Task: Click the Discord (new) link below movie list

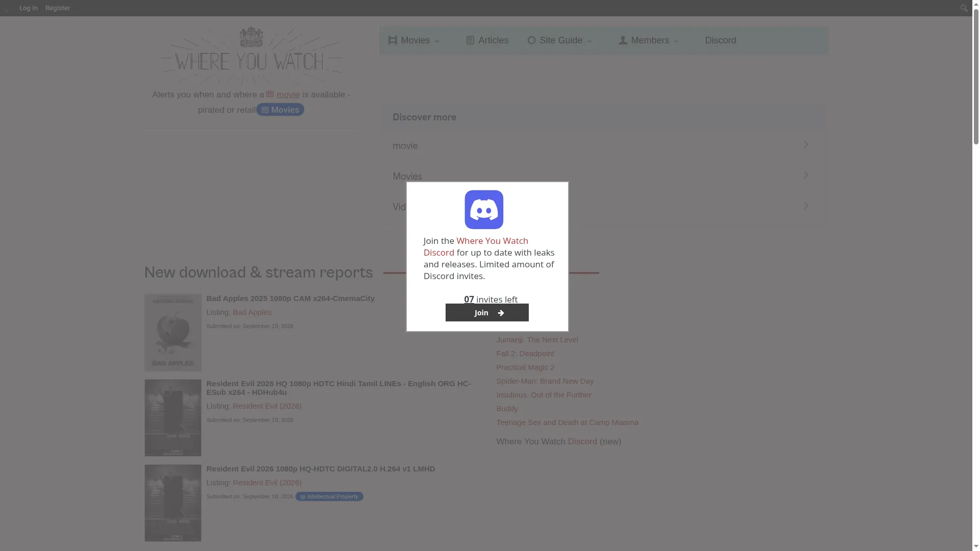Action: (x=582, y=442)
